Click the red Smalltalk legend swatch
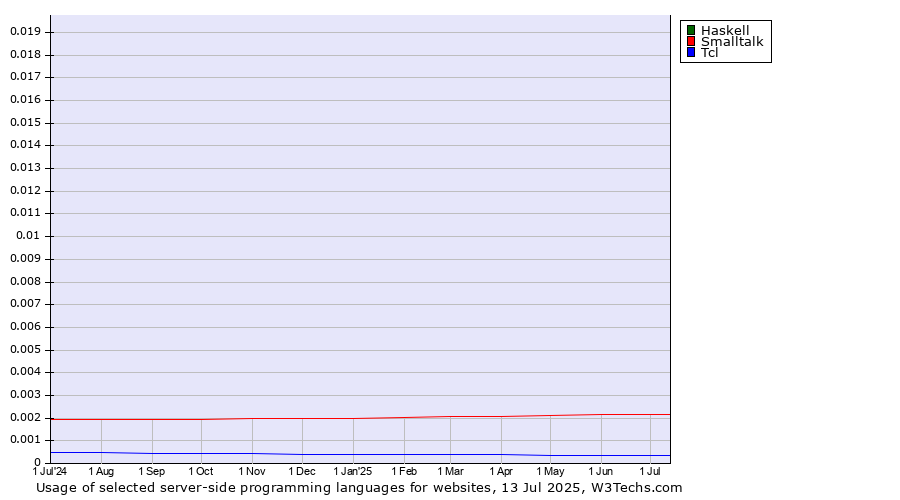This screenshot has height=500, width=900. tap(691, 41)
